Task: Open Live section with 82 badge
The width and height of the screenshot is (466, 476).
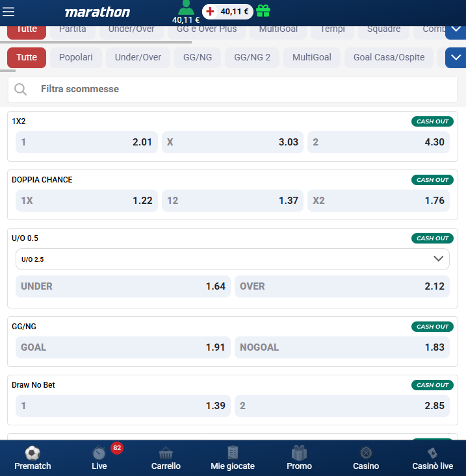Action: 99,458
